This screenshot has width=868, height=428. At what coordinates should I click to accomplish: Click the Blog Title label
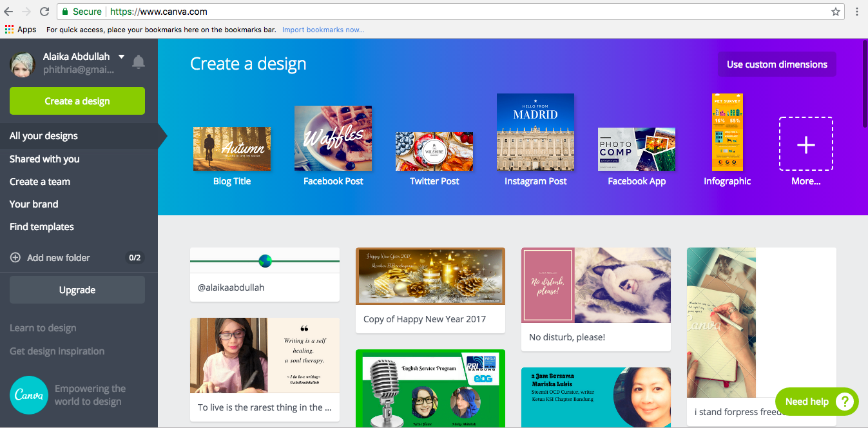pyautogui.click(x=232, y=181)
